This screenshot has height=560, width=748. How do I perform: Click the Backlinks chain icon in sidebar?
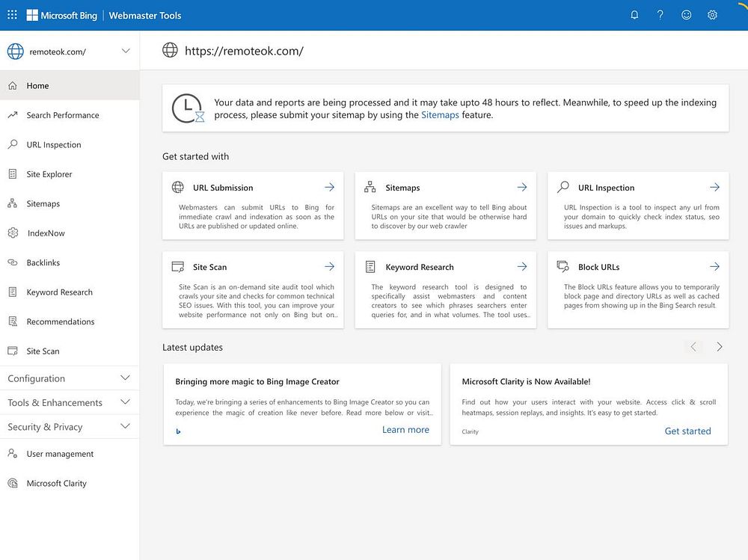click(x=13, y=262)
